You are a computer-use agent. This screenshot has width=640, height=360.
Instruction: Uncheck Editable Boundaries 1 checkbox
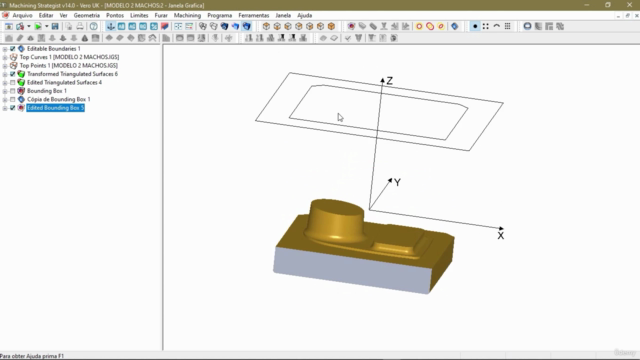13,49
